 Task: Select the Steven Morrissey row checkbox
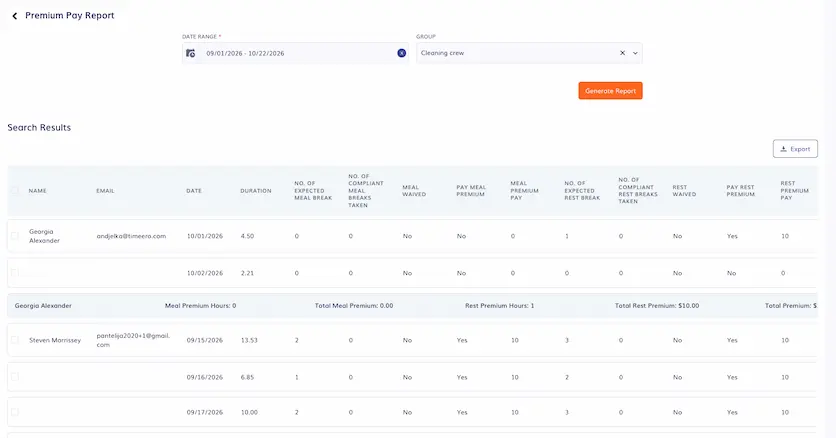(15, 339)
